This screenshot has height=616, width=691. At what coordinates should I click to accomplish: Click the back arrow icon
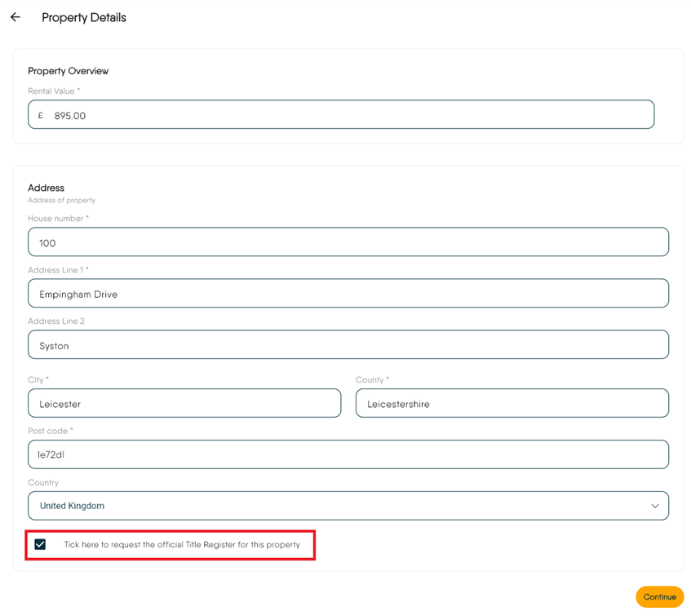[x=16, y=17]
